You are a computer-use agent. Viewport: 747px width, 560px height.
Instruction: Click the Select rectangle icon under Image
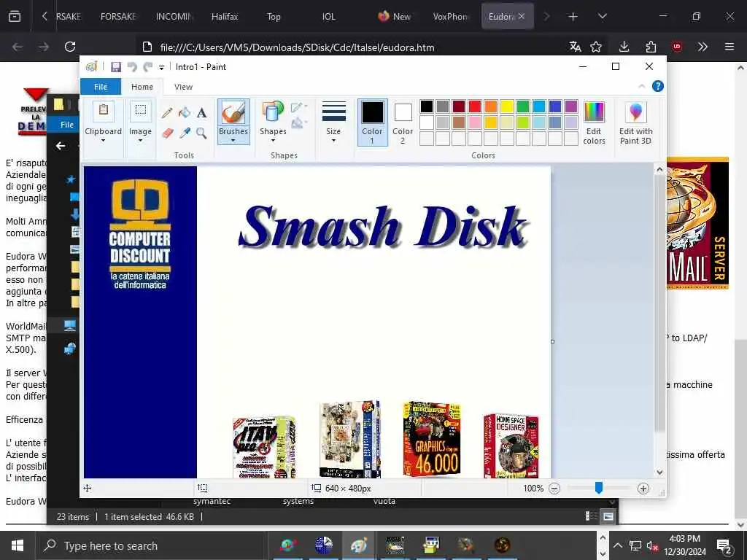[x=141, y=112]
